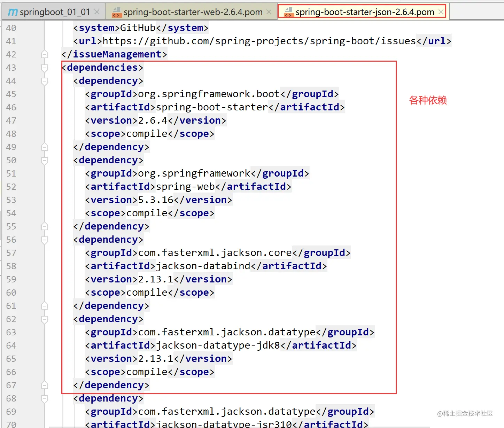Collapse the fold marker at line 42
This screenshot has height=428, width=504.
click(x=45, y=54)
